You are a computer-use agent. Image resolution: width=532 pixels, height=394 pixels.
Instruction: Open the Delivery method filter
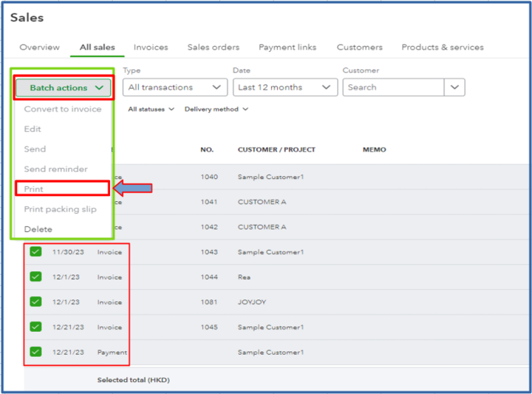pyautogui.click(x=216, y=109)
